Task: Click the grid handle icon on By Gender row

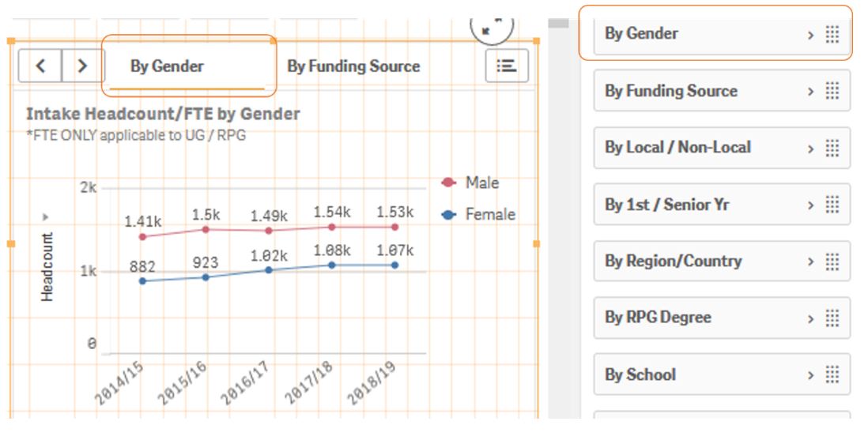Action: (x=832, y=35)
